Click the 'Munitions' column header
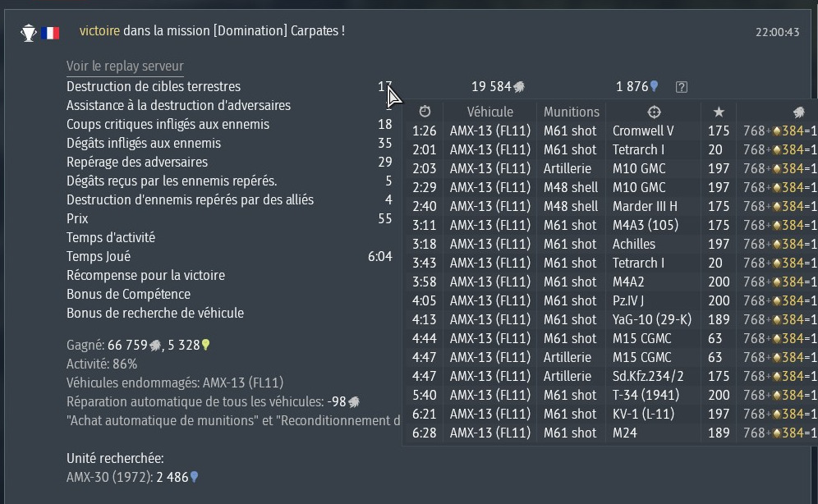Viewport: 818px width, 504px height. pos(572,112)
